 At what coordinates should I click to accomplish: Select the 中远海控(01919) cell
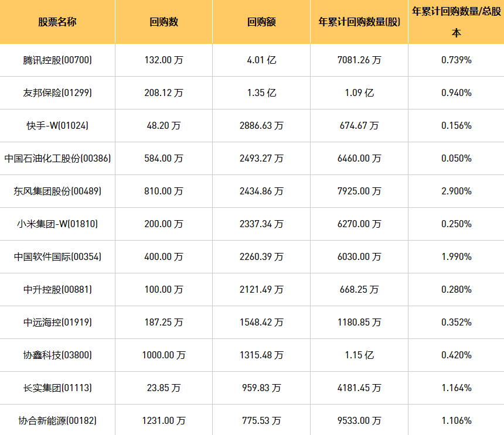coord(57,322)
